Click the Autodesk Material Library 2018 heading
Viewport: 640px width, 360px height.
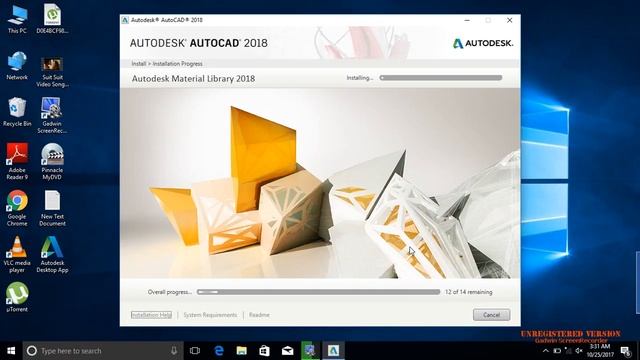pyautogui.click(x=193, y=78)
